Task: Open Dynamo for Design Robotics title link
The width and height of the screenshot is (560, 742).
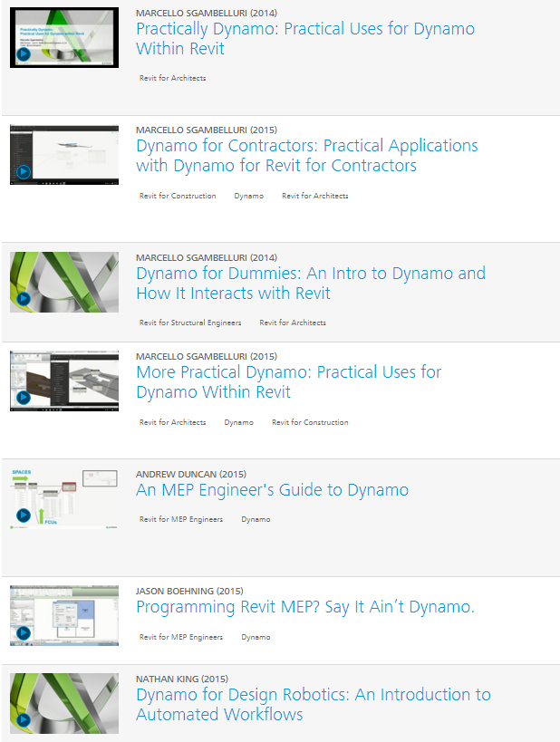Action: [x=314, y=704]
